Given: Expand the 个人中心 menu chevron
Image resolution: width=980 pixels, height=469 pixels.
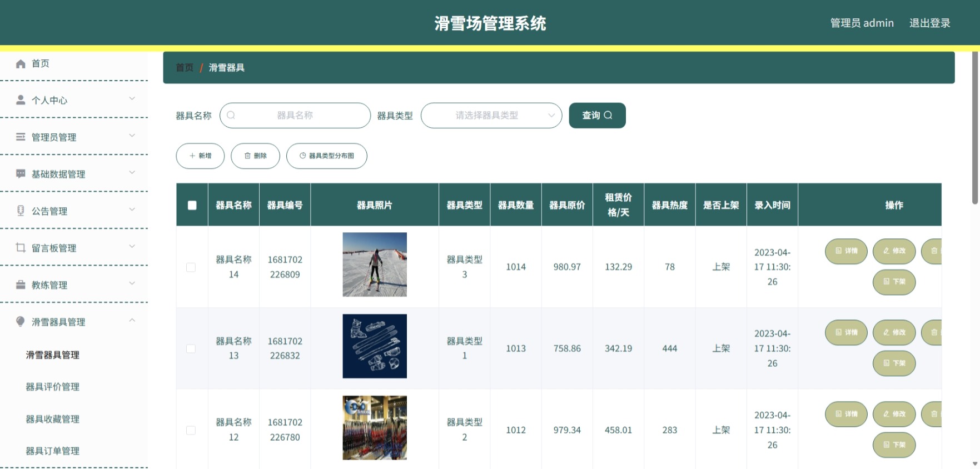Looking at the screenshot, I should coord(132,99).
